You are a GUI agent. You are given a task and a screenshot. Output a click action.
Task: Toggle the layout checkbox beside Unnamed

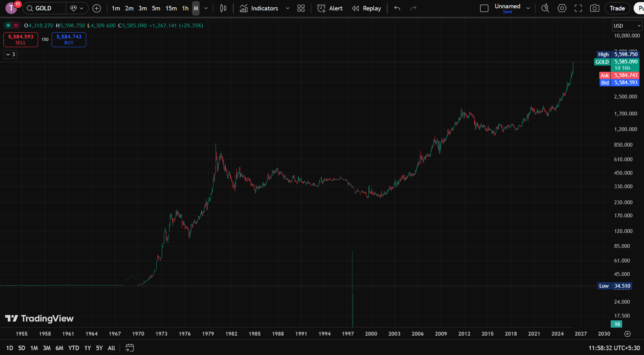coord(484,8)
